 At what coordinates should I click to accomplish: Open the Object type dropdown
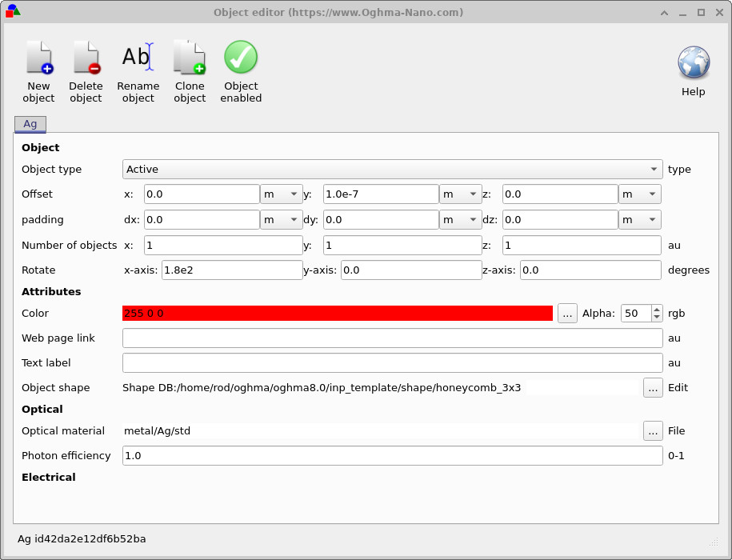(654, 169)
